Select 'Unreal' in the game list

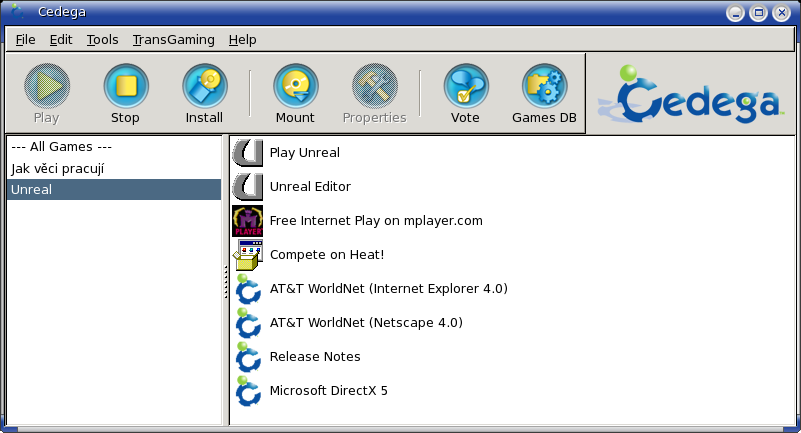click(114, 189)
